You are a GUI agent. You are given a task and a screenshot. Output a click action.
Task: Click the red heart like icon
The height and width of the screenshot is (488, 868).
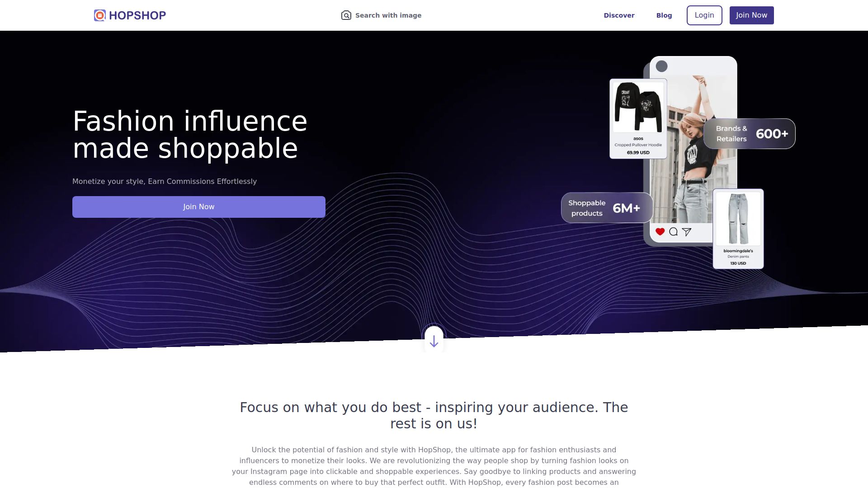(x=660, y=232)
